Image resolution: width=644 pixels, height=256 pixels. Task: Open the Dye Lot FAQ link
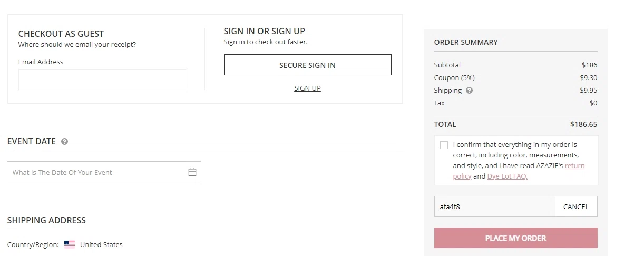click(507, 176)
